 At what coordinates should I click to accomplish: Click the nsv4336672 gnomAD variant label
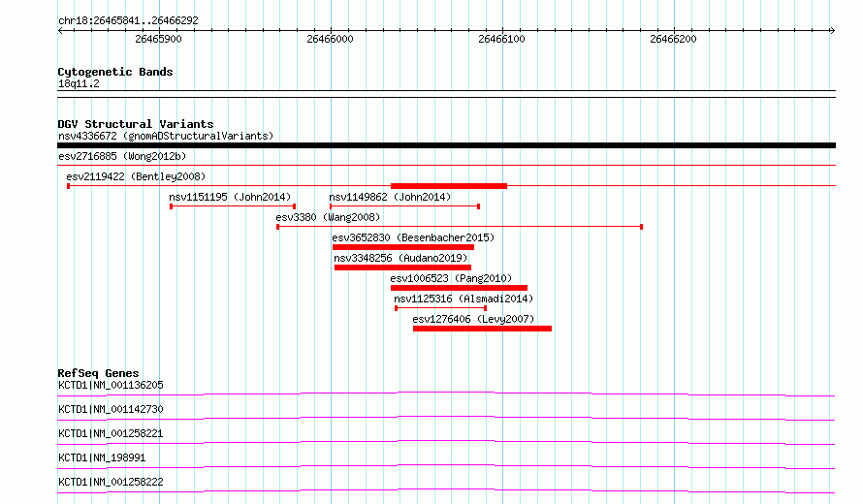[x=166, y=136]
